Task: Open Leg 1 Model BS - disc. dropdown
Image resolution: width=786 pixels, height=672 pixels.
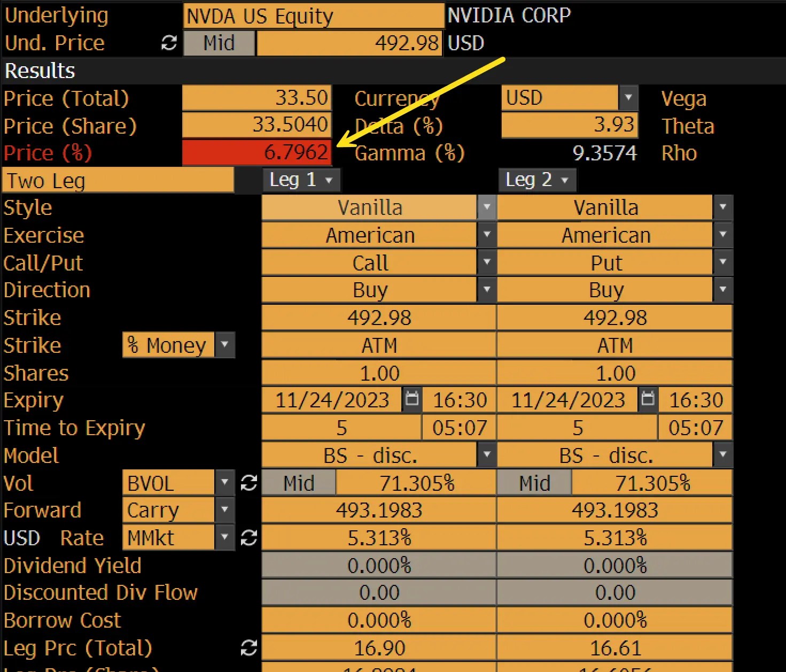Action: click(x=487, y=455)
